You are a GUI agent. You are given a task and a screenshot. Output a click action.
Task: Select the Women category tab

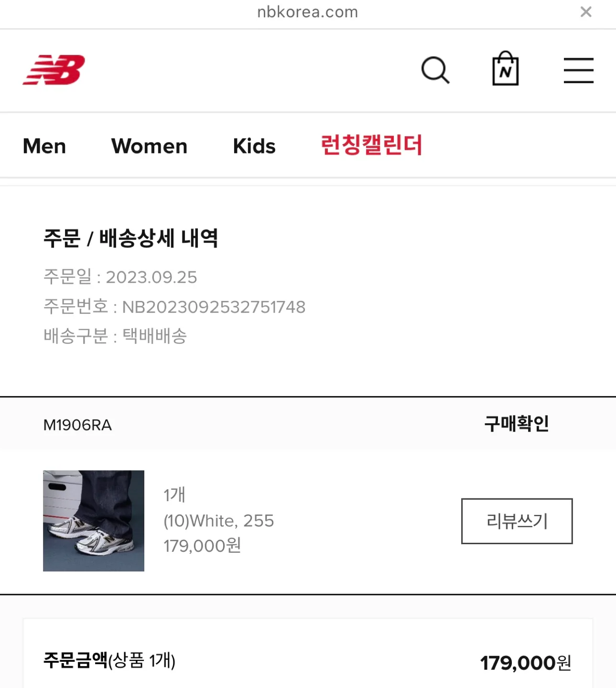tap(150, 146)
